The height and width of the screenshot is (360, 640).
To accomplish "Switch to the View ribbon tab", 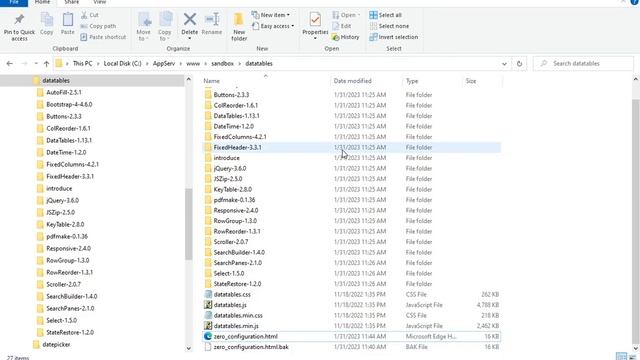I will pyautogui.click(x=100, y=2).
